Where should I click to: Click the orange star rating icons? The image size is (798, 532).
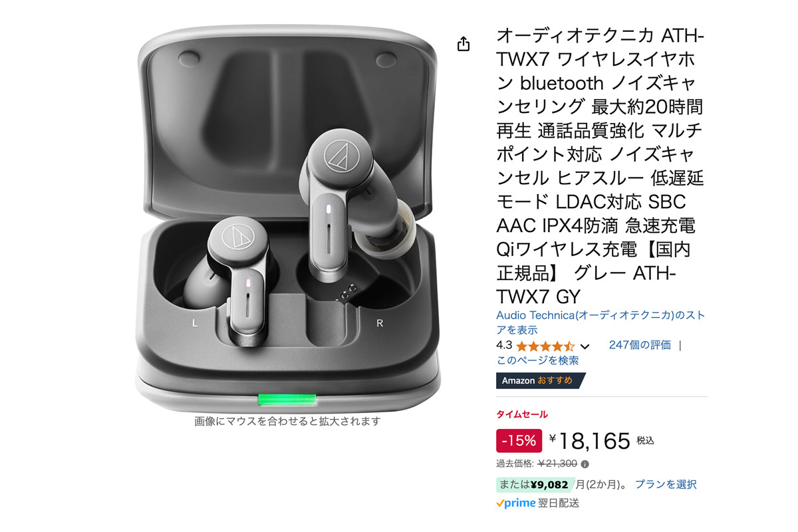(545, 346)
